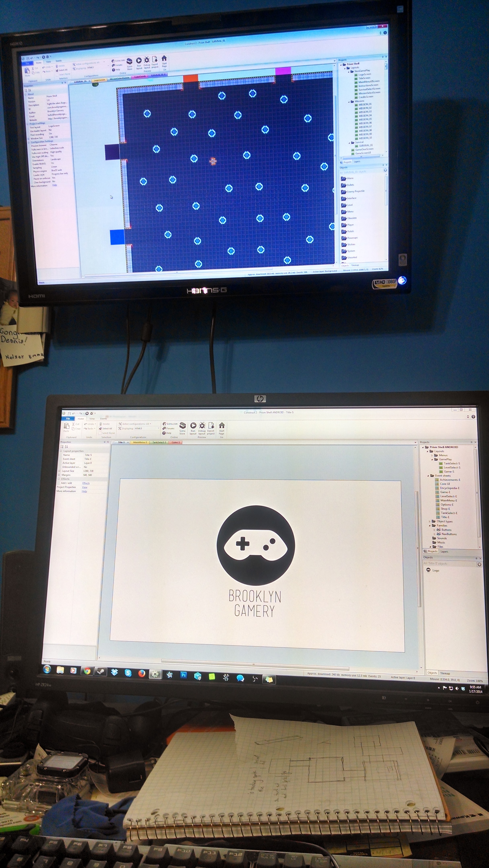Image resolution: width=489 pixels, height=868 pixels.
Task: Open Enemy Projectile folder in top monitor Objects panel
Action: [353, 191]
